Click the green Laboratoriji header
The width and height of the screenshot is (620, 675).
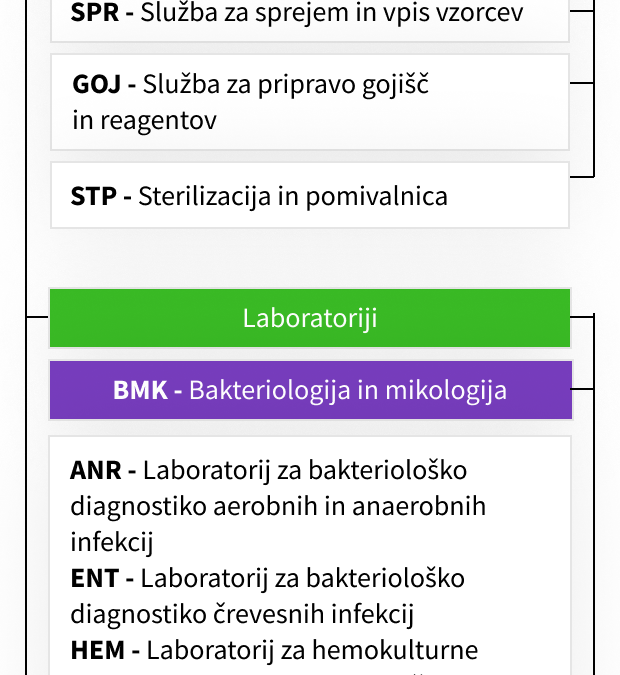(x=310, y=318)
